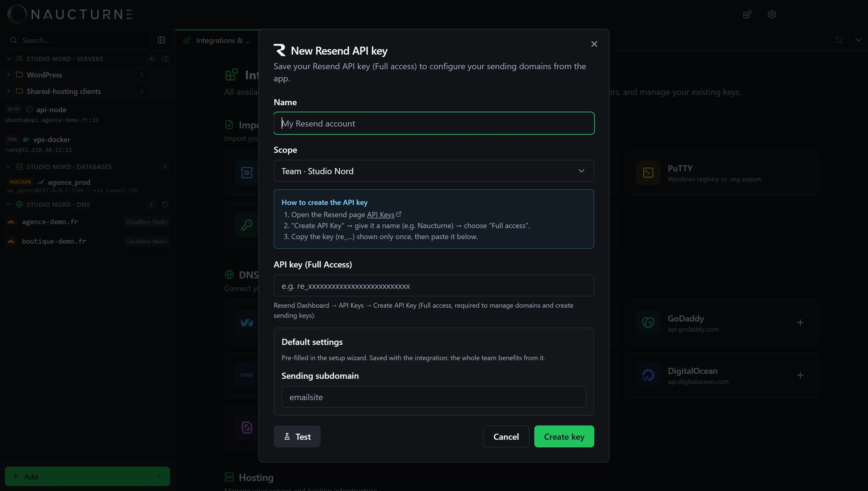Add new folder in Servers section
Viewport: 868px width, 491px height.
click(x=165, y=59)
